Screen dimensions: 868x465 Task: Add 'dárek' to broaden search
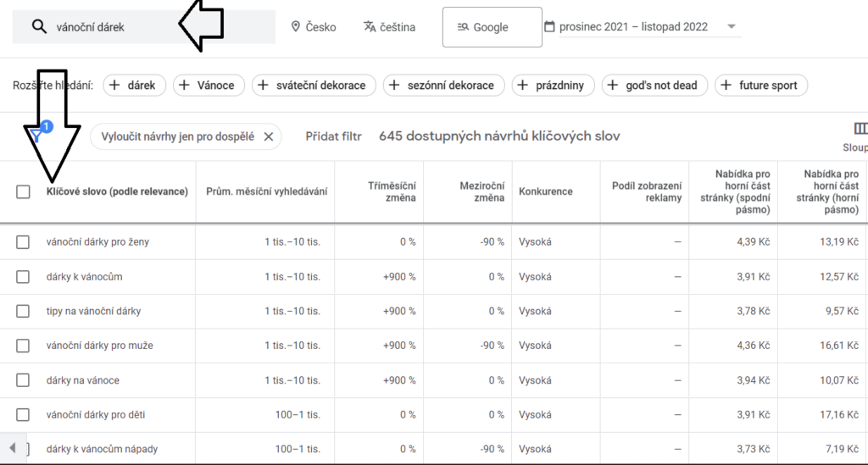point(134,86)
